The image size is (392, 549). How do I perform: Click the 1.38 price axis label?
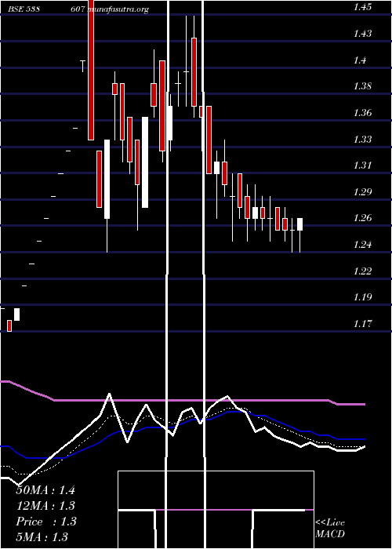click(x=361, y=86)
